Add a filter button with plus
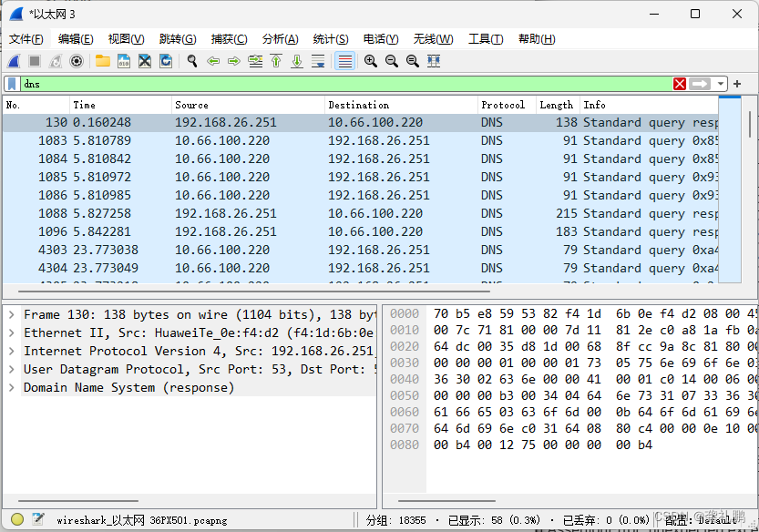 pyautogui.click(x=737, y=84)
